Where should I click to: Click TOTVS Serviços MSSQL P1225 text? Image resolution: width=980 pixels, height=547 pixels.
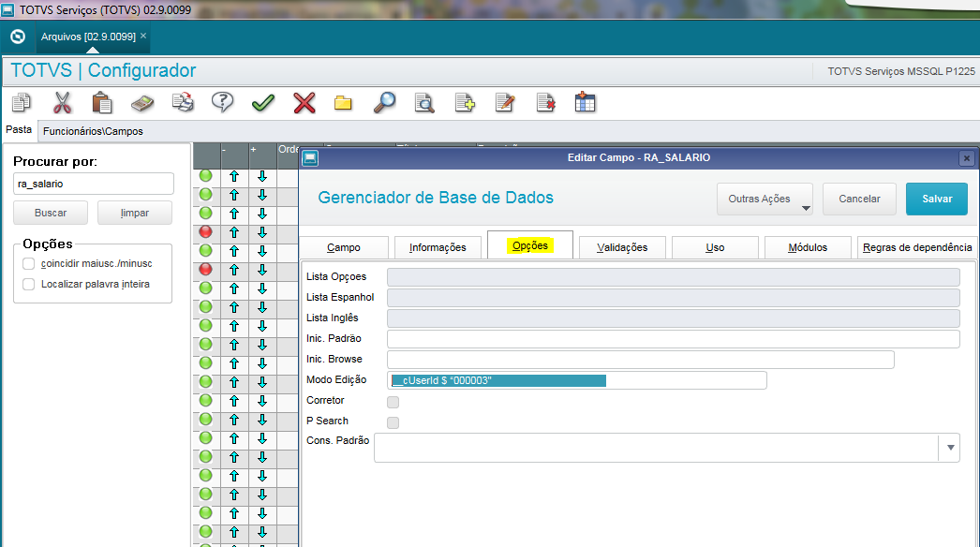(x=901, y=71)
